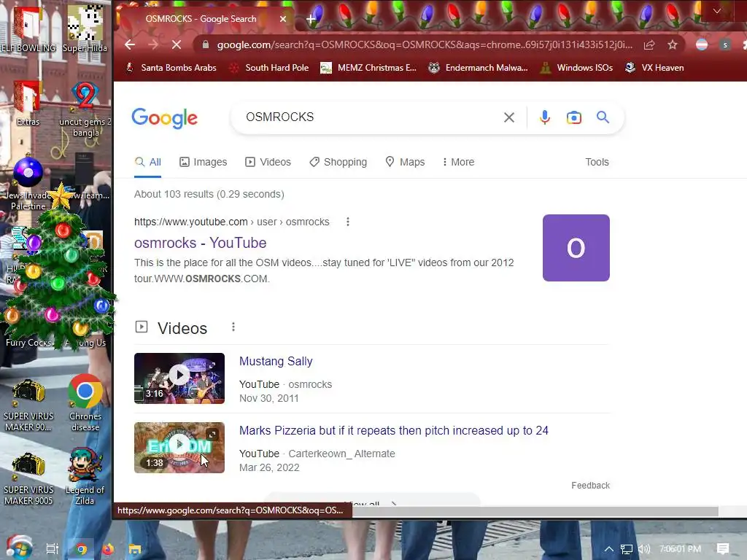747x560 pixels.
Task: Click the taskbar clock showing 7:06:01 PM
Action: pos(680,549)
